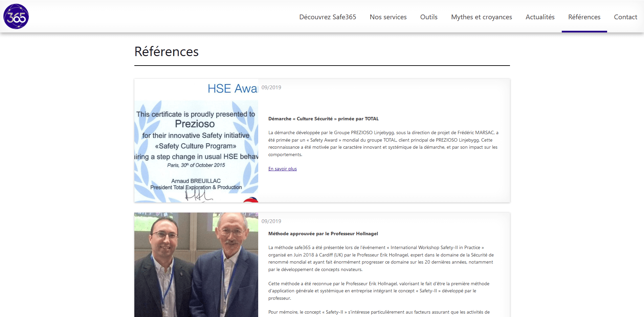Select title 'Démarche « Culture Sécurité » primée par TOTAL'
Image resolution: width=644 pixels, height=317 pixels.
pyautogui.click(x=324, y=119)
